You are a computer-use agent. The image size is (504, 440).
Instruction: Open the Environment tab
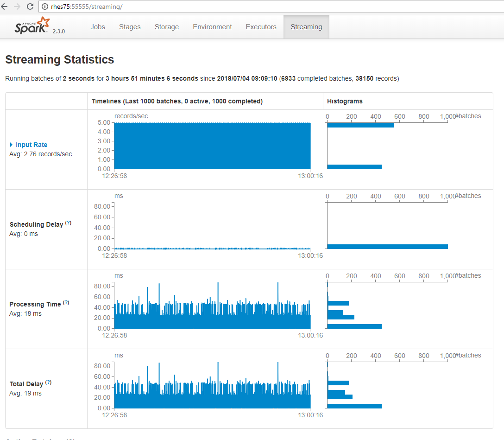[x=212, y=27]
